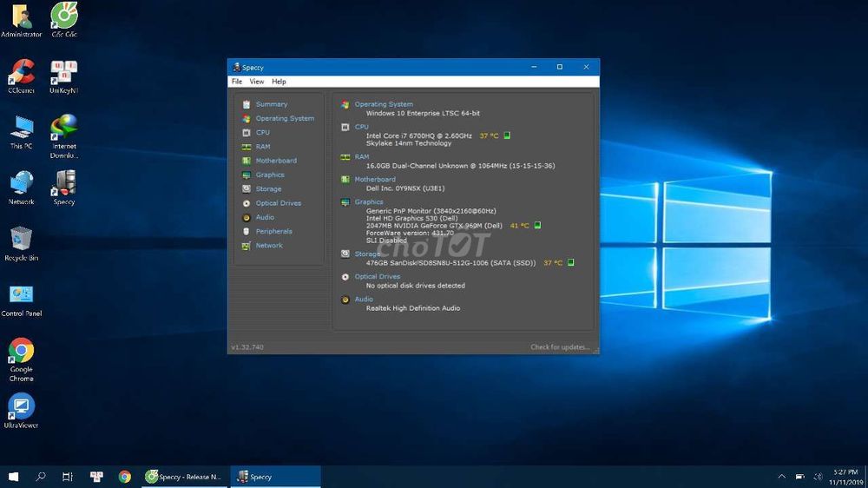Open UniKeyNT desktop shortcut

coord(64,76)
